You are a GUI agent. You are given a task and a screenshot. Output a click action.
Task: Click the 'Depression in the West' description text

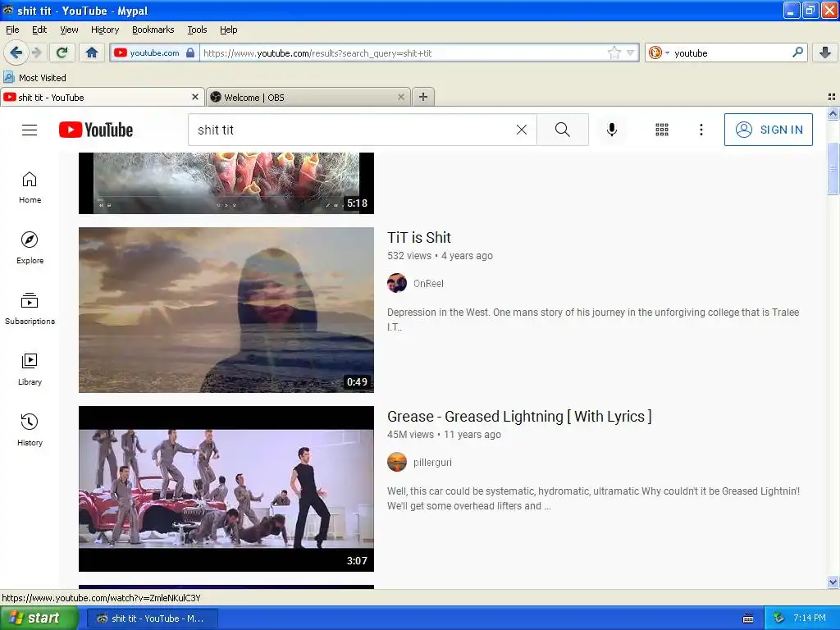(593, 319)
